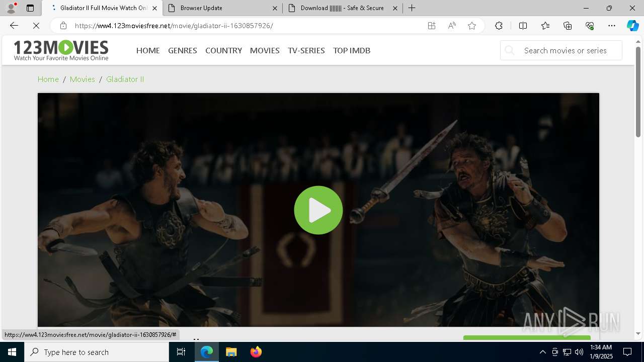Open a new tab with plus button
This screenshot has width=644, height=362.
pos(412,8)
